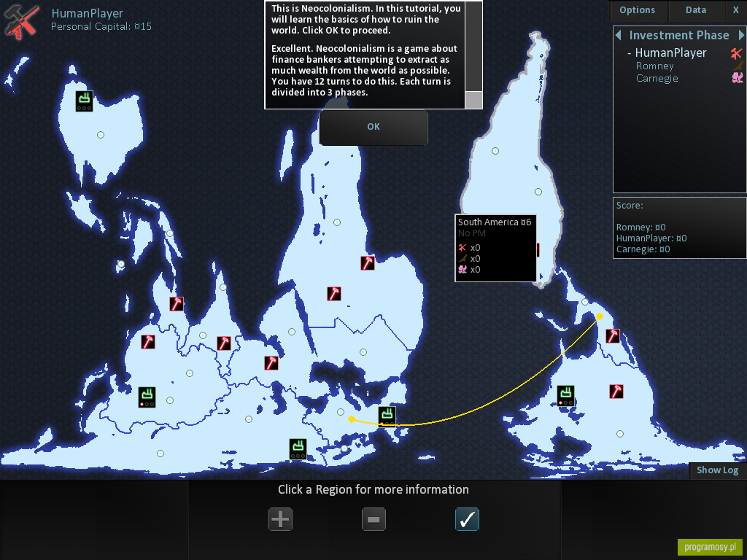Click the 'No PM' text in the tooltip
The width and height of the screenshot is (747, 560).
point(472,233)
